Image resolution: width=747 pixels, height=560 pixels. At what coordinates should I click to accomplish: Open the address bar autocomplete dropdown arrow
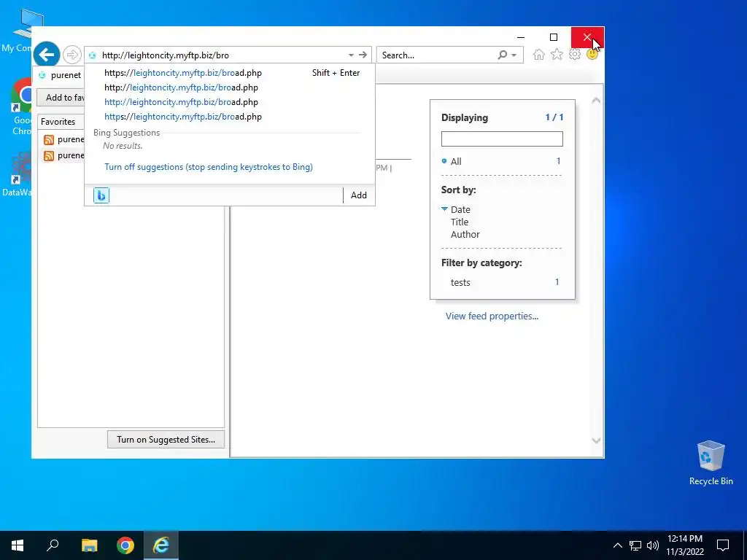[x=351, y=55]
